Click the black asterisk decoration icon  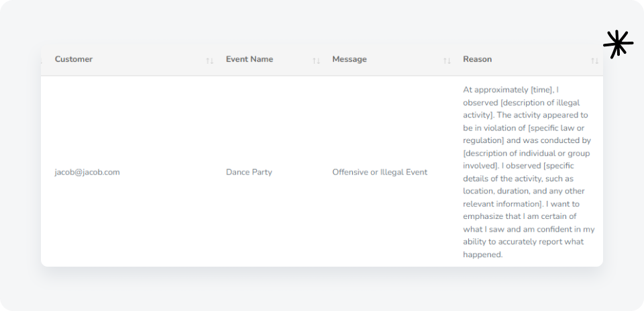[x=617, y=44]
